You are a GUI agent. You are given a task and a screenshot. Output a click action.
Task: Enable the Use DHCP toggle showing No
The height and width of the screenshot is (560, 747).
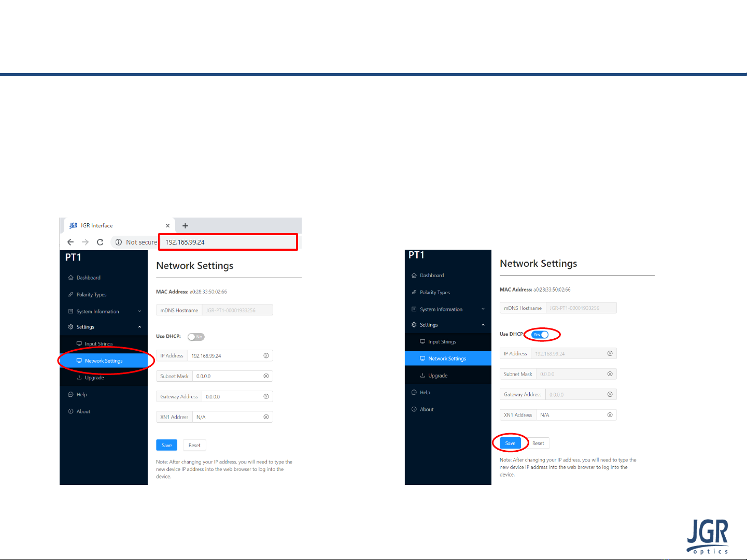coord(196,337)
